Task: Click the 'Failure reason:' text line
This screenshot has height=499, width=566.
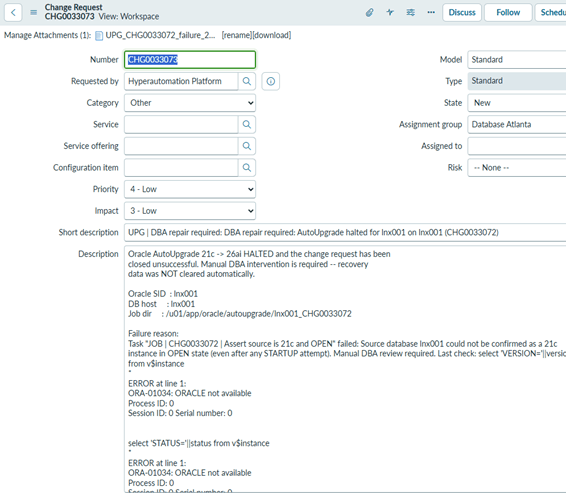Action: (153, 334)
